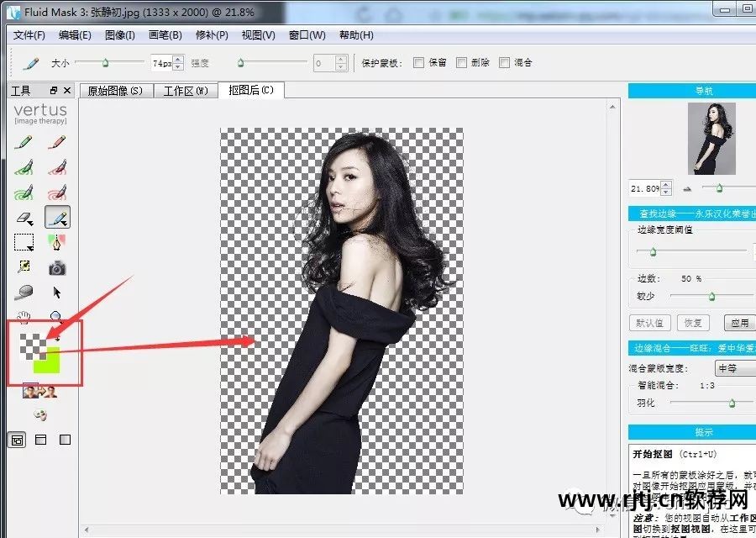
Task: Click the 默认值 button
Action: pyautogui.click(x=649, y=323)
